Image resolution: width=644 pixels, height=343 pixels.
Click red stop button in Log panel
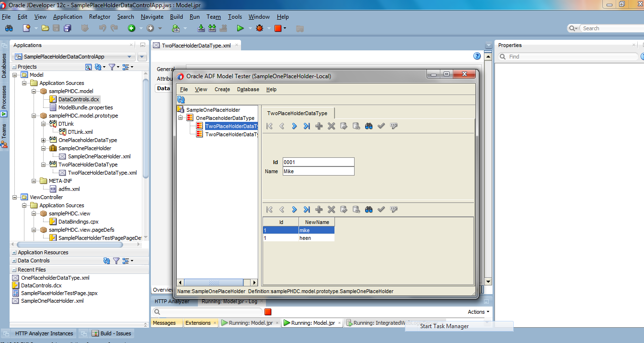268,312
